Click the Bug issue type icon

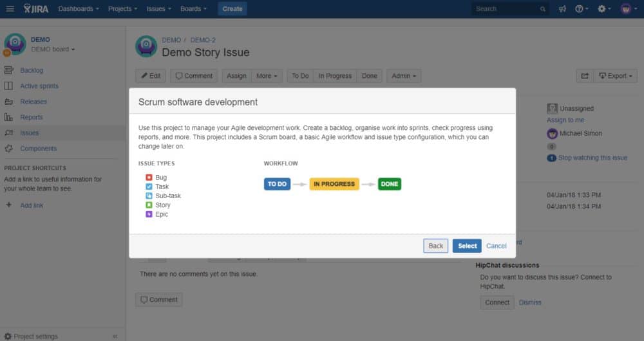tap(149, 178)
